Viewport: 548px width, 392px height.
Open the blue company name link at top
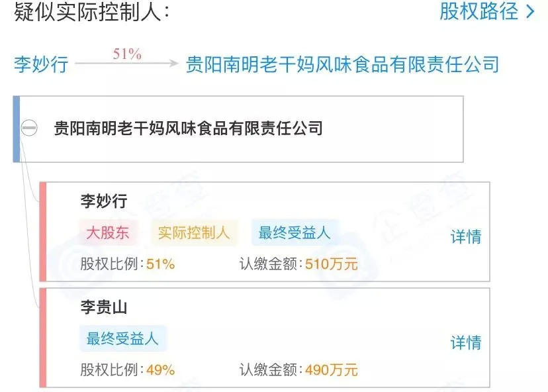342,65
